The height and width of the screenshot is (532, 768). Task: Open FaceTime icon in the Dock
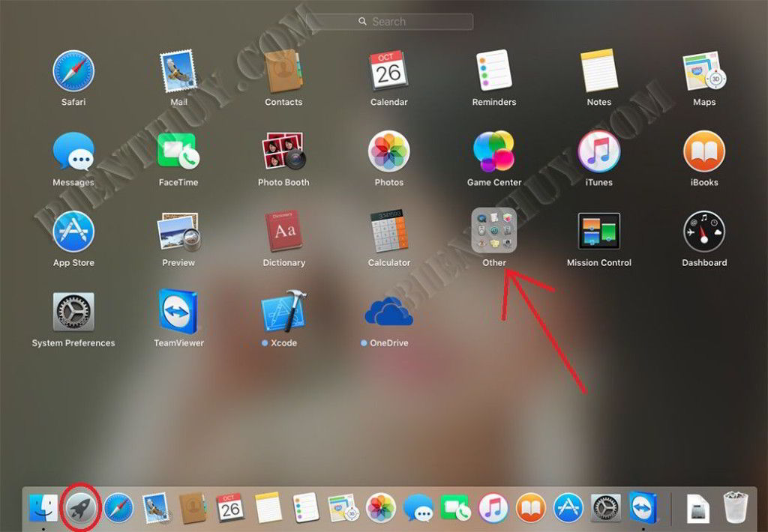click(455, 508)
